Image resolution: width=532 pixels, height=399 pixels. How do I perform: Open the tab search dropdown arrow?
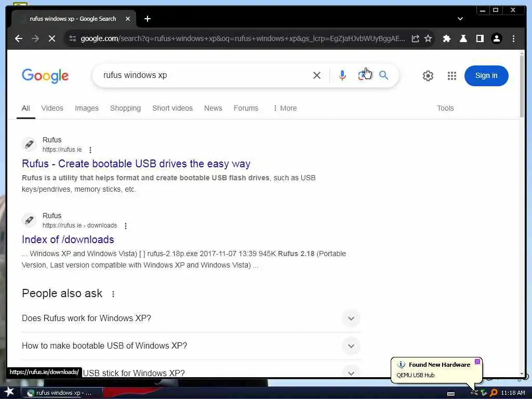tap(460, 19)
